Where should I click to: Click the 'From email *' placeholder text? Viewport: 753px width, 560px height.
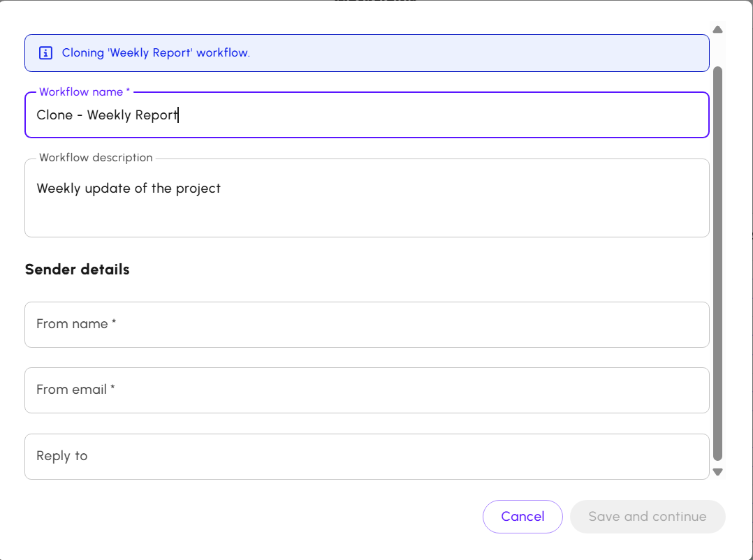coord(75,390)
